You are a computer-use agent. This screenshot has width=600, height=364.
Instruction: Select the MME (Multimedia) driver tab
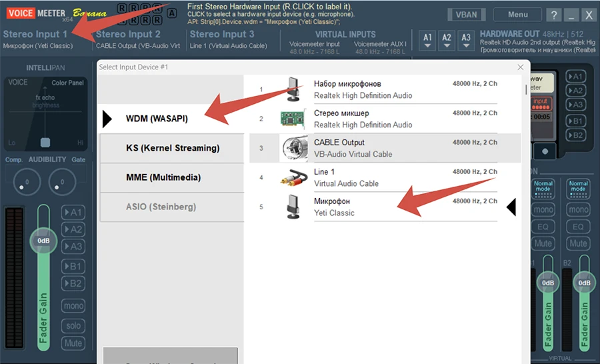(x=172, y=177)
